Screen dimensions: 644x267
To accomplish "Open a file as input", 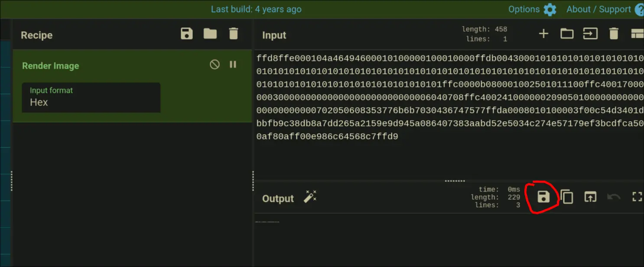I will [590, 34].
